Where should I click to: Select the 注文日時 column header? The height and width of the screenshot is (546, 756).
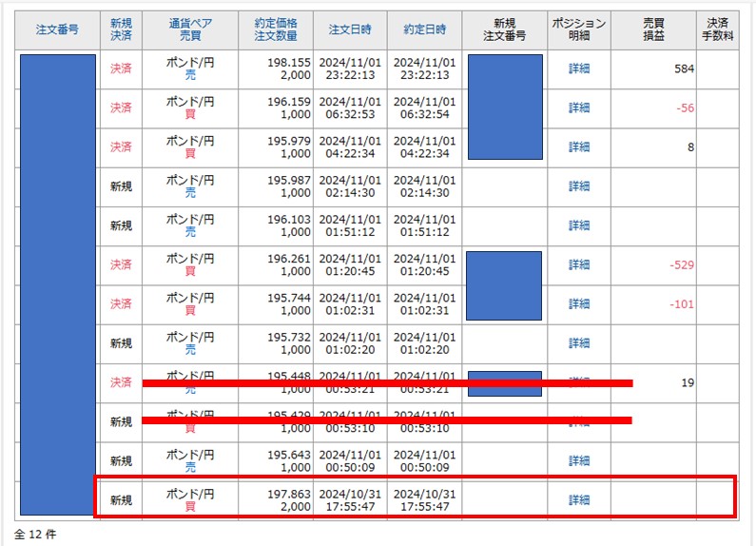click(x=351, y=29)
